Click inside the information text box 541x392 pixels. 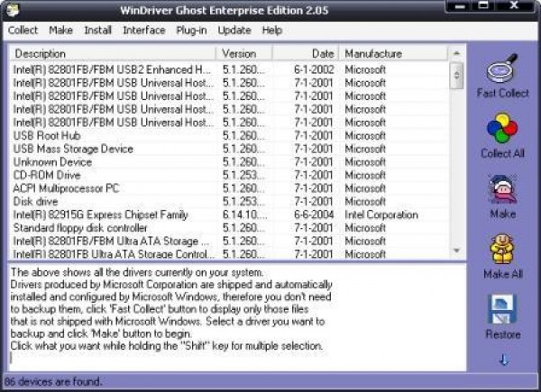click(x=237, y=317)
